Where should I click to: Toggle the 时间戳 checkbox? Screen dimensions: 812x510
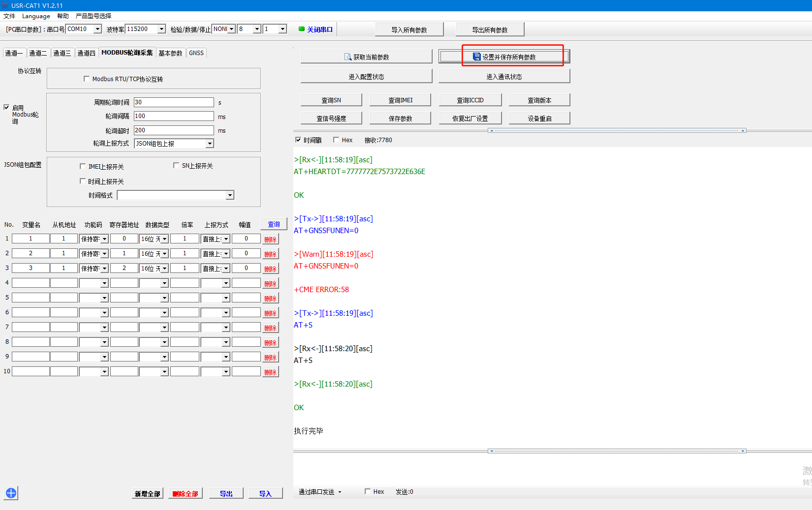[298, 140]
